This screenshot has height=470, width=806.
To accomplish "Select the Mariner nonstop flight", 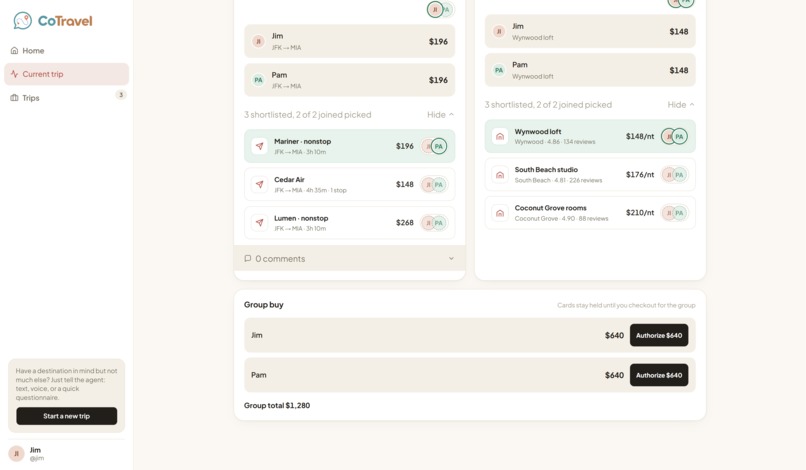I will coord(350,146).
